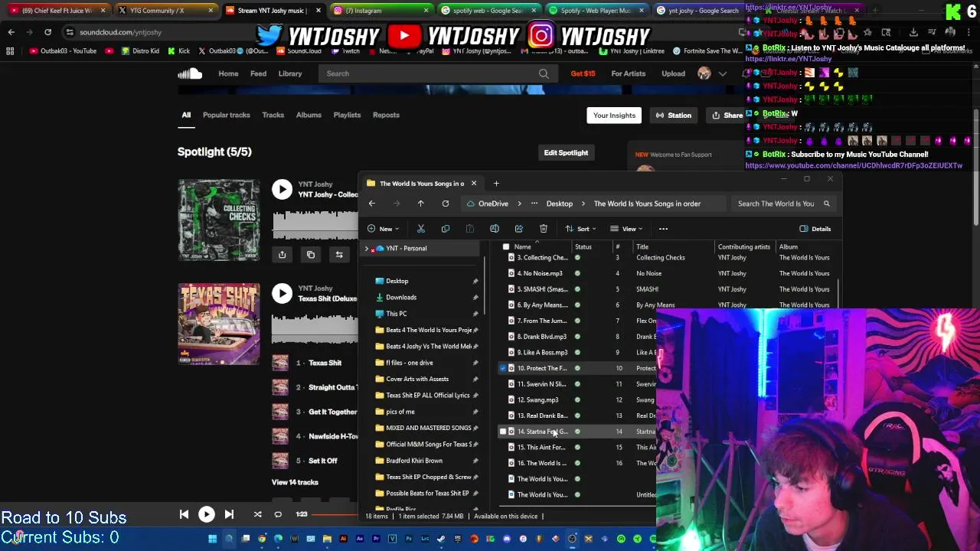Screen dimensions: 980x551
Task: Uncheck the 10. Protect The F... file
Action: point(503,368)
